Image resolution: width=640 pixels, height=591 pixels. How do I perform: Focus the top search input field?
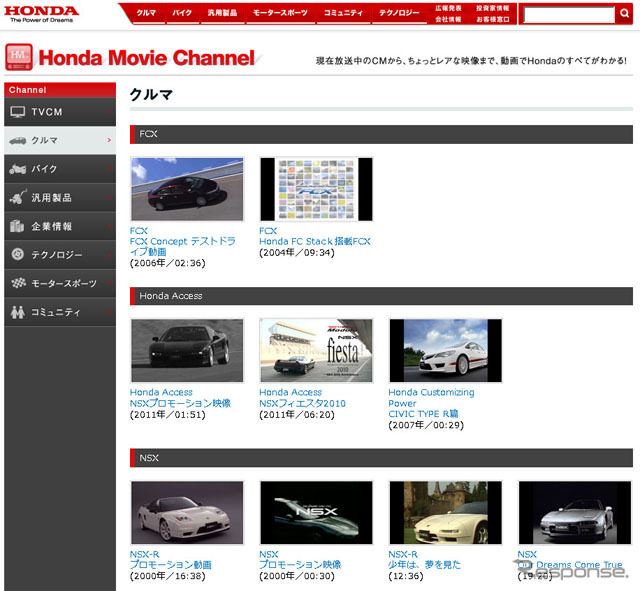[569, 15]
